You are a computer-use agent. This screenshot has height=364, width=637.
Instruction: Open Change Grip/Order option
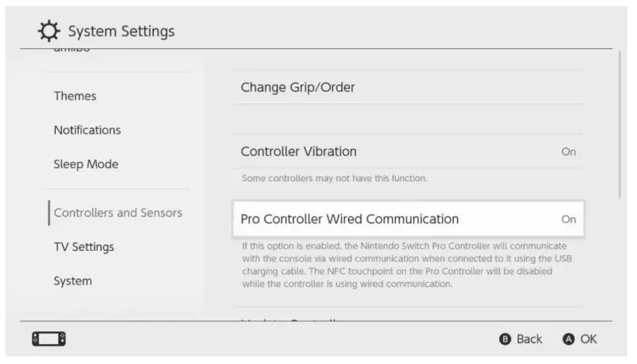click(x=298, y=87)
